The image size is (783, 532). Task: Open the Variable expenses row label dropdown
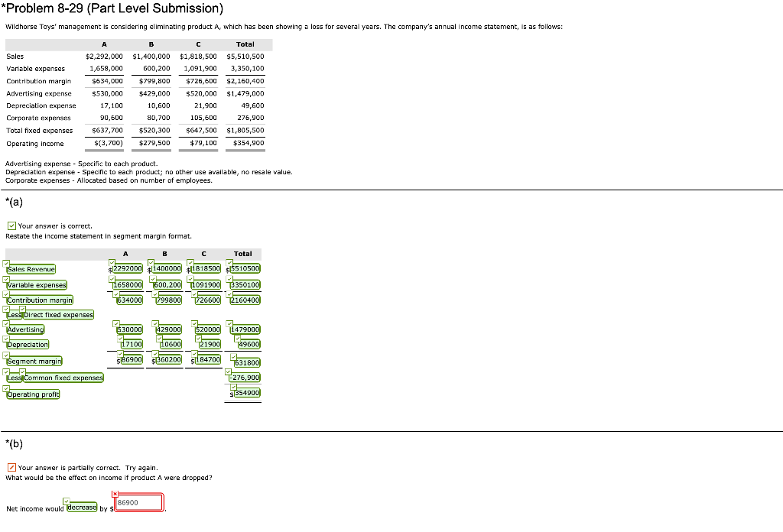pyautogui.click(x=37, y=285)
